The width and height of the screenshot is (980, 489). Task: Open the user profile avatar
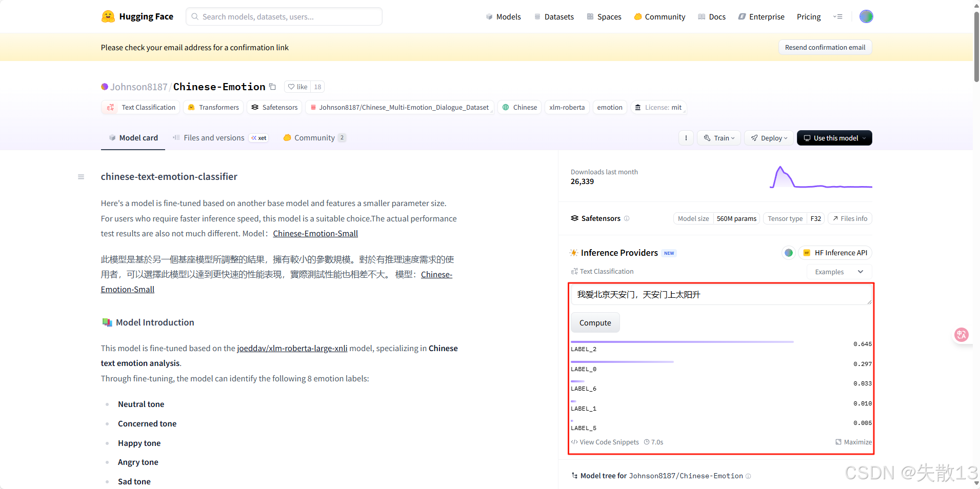[866, 16]
